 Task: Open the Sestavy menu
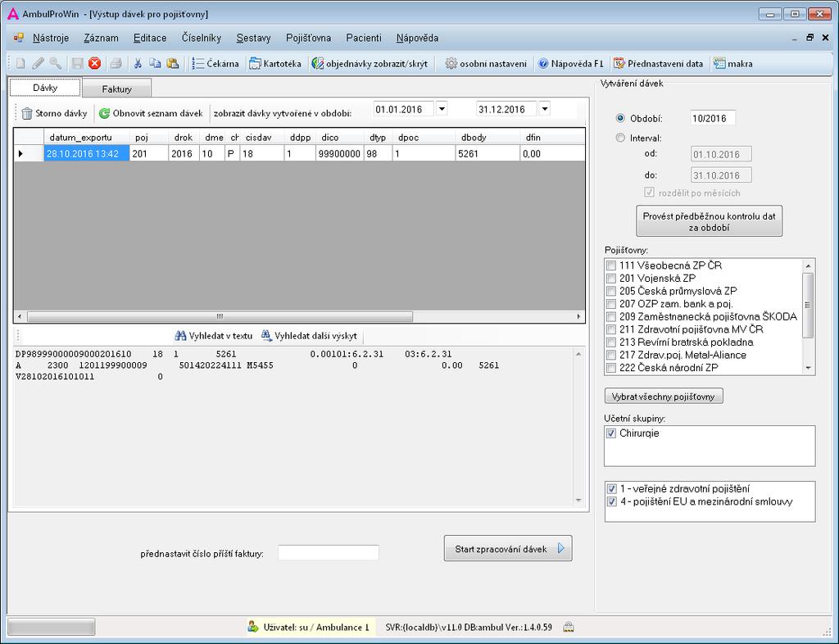click(x=254, y=38)
